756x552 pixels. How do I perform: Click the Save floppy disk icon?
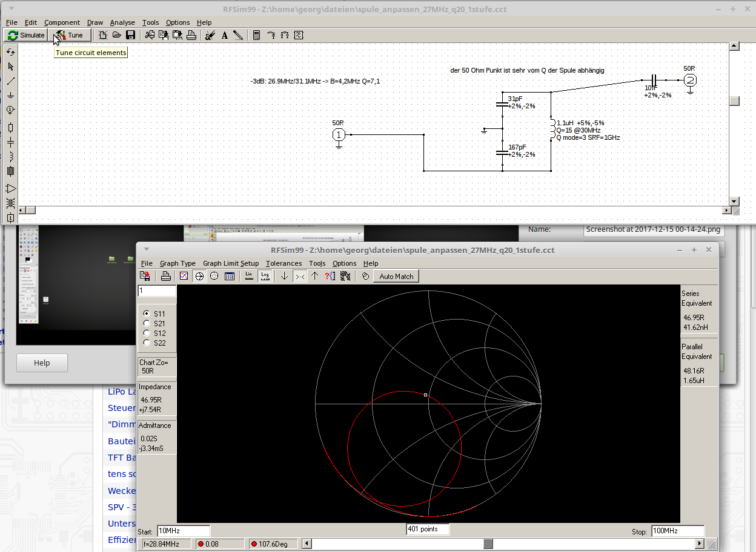pyautogui.click(x=130, y=35)
